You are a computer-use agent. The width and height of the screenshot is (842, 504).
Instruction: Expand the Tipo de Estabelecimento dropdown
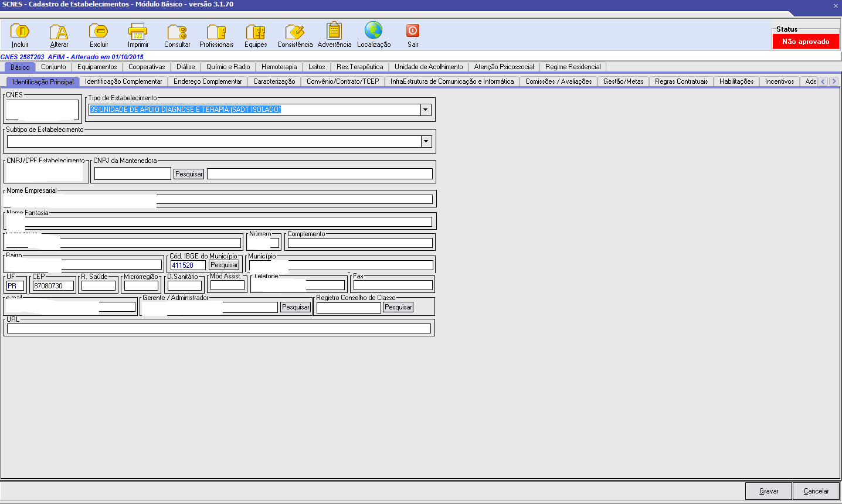[426, 110]
